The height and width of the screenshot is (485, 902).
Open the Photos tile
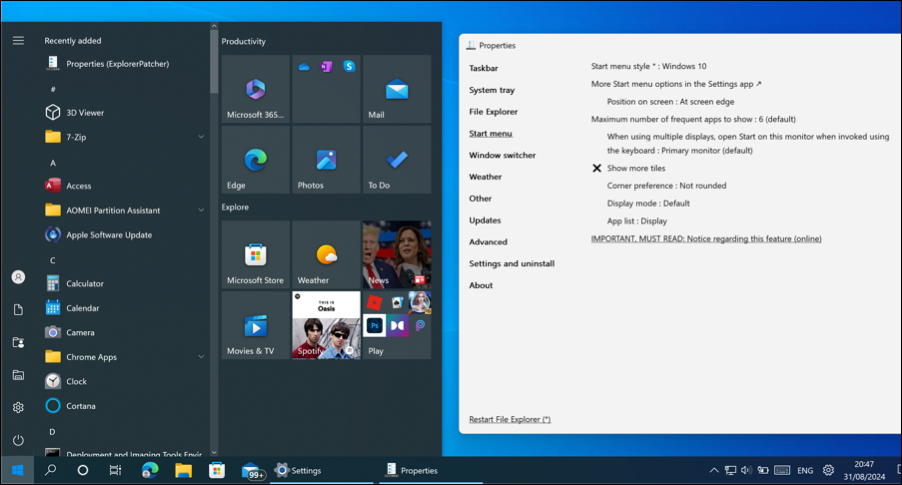coord(326,160)
